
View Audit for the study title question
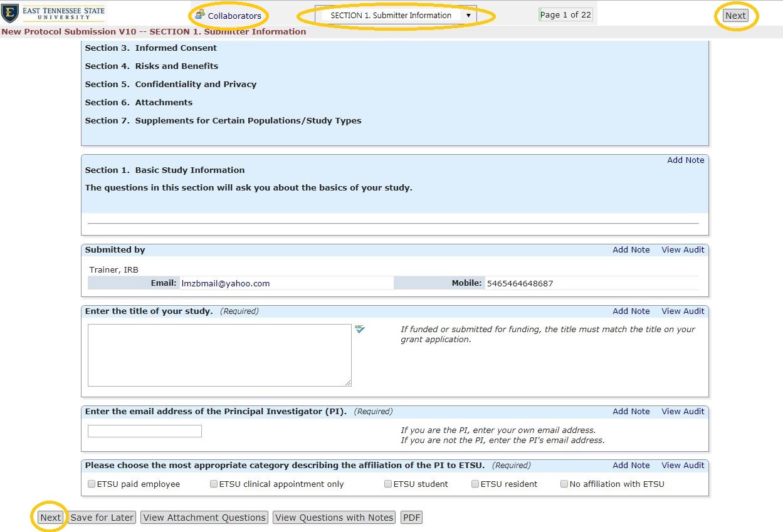click(x=683, y=311)
